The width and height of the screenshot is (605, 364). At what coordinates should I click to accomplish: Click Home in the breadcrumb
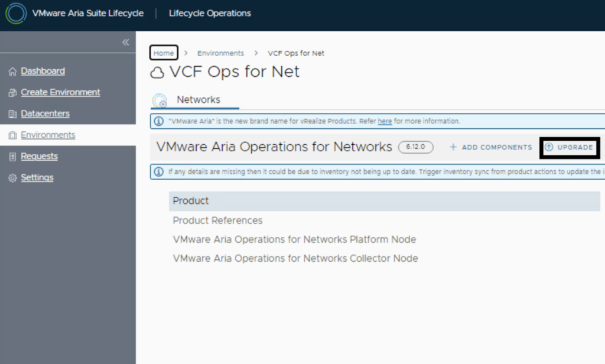click(164, 53)
